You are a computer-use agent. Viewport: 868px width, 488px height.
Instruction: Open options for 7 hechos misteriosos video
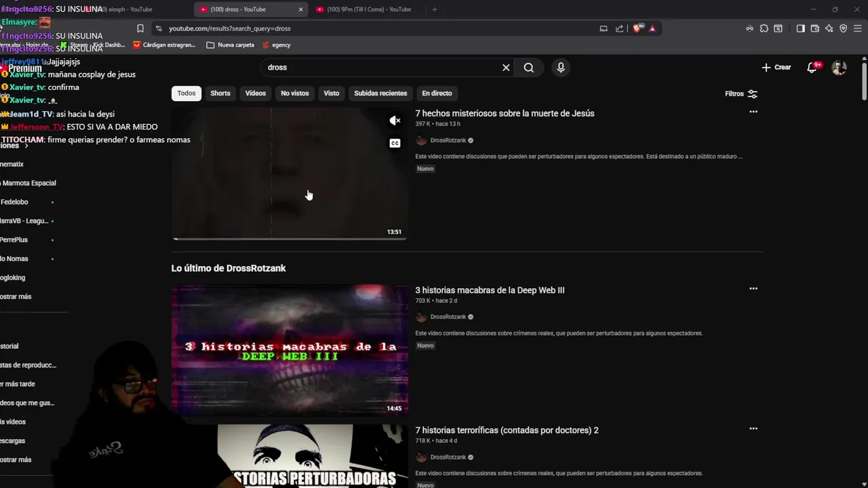click(x=753, y=112)
